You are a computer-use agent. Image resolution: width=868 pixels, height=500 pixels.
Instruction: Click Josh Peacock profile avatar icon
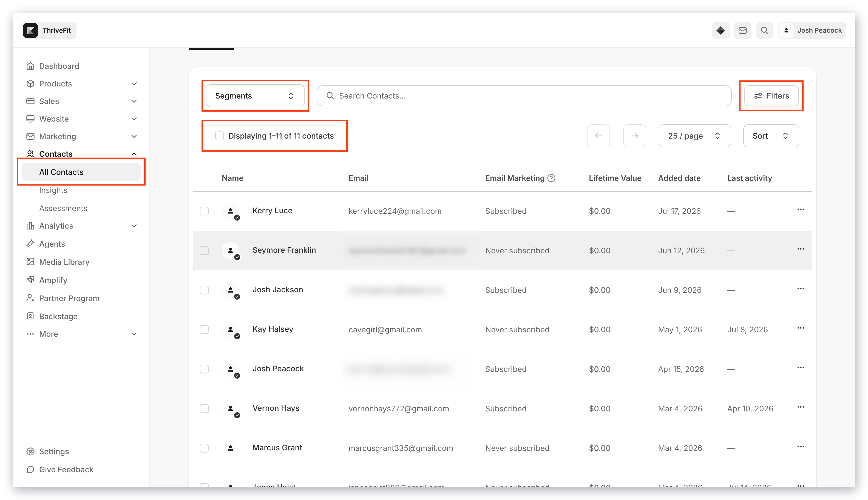click(786, 30)
